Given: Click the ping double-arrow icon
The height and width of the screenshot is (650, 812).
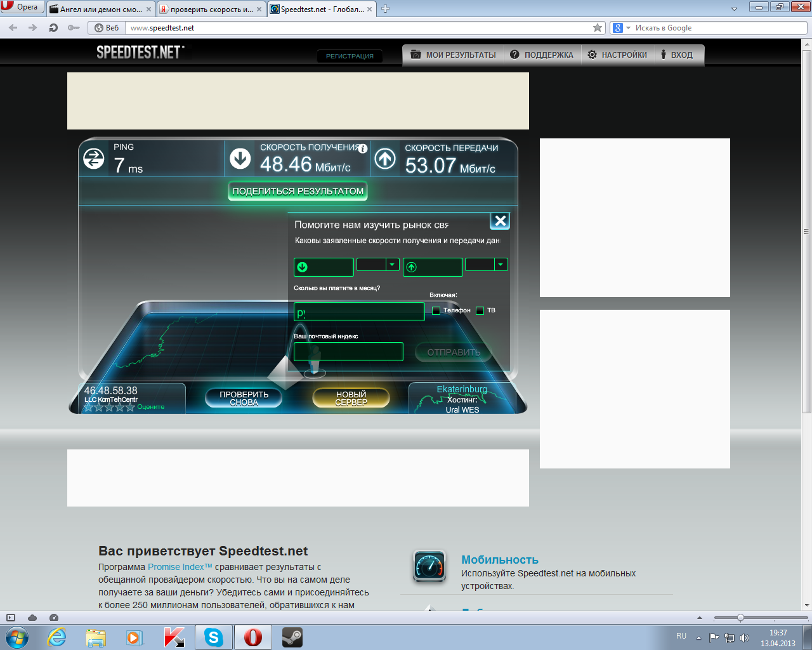Looking at the screenshot, I should (94, 159).
